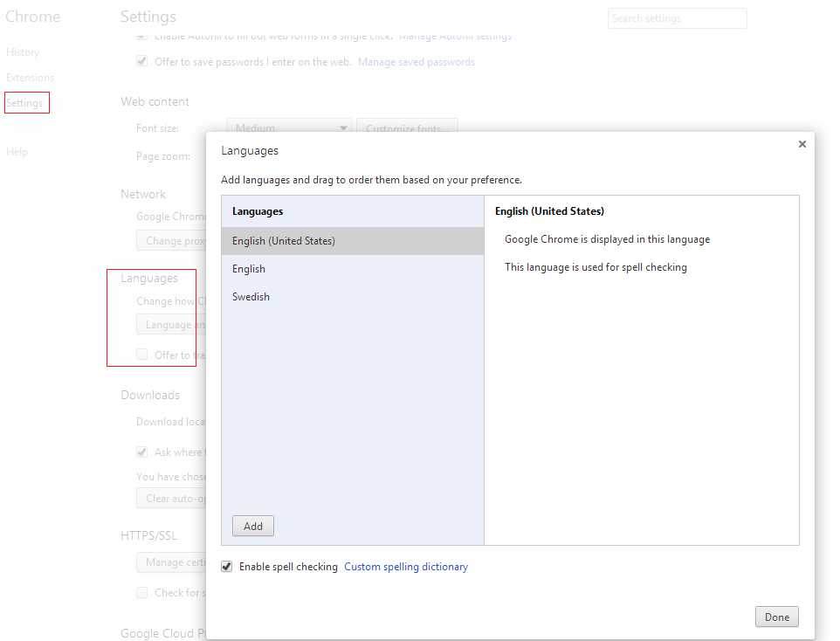Open History in the Chrome sidebar
The image size is (840, 641).
[x=22, y=52]
